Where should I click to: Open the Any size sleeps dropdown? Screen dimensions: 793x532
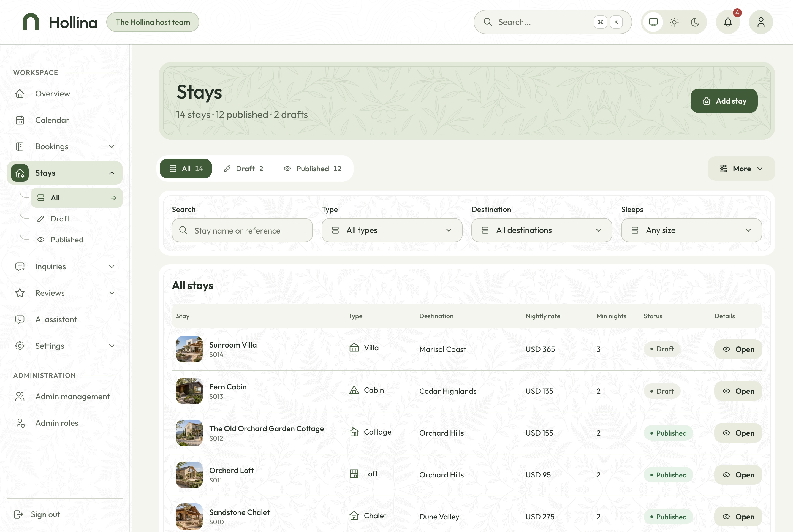(x=691, y=230)
